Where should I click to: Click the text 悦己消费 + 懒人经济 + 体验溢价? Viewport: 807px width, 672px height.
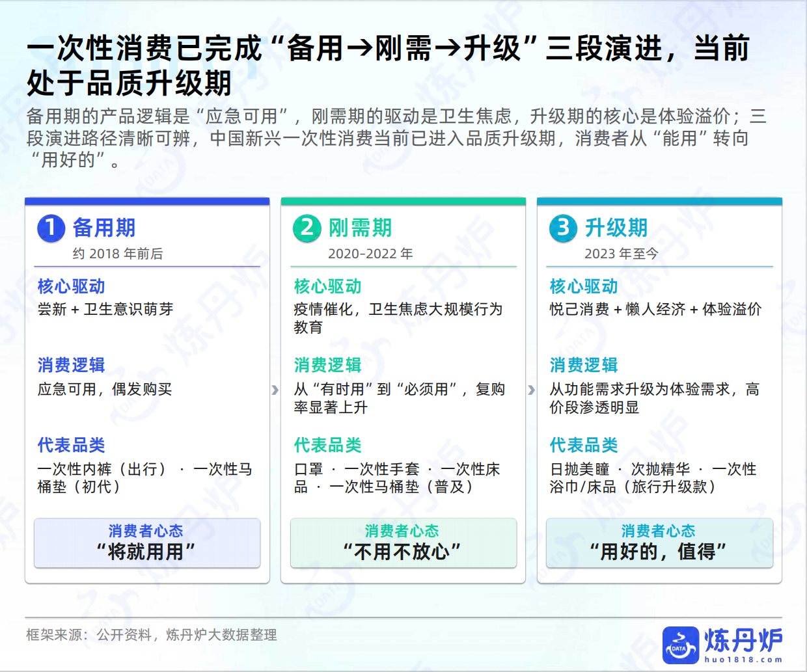tap(655, 309)
